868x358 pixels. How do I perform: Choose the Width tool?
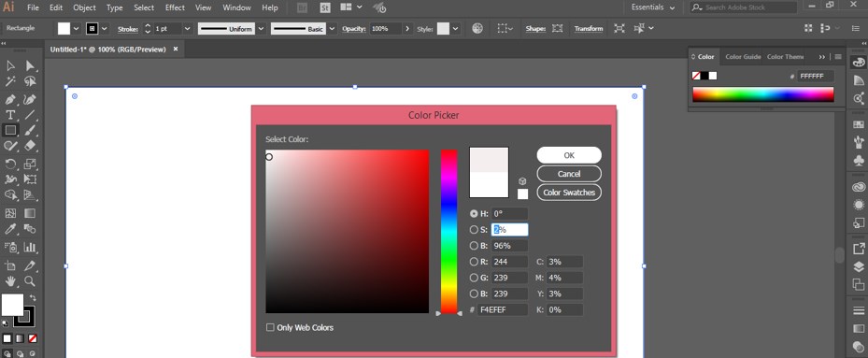[10, 179]
